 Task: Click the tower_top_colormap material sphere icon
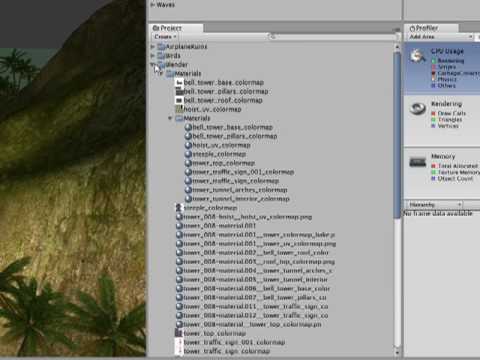click(188, 163)
